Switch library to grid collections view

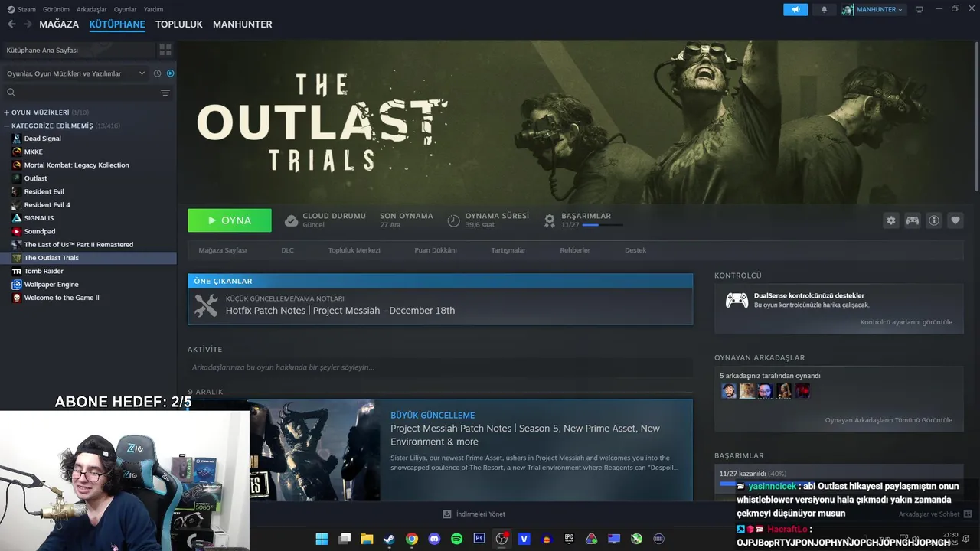point(165,50)
